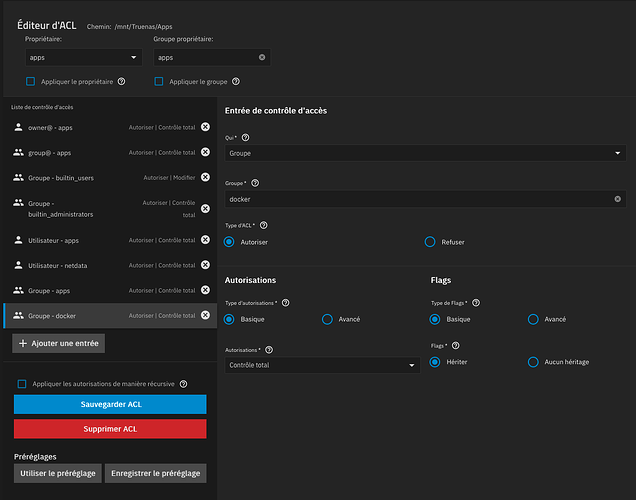The width and height of the screenshot is (636, 500).
Task: Show help for recursive permissions option
Action: point(183,383)
